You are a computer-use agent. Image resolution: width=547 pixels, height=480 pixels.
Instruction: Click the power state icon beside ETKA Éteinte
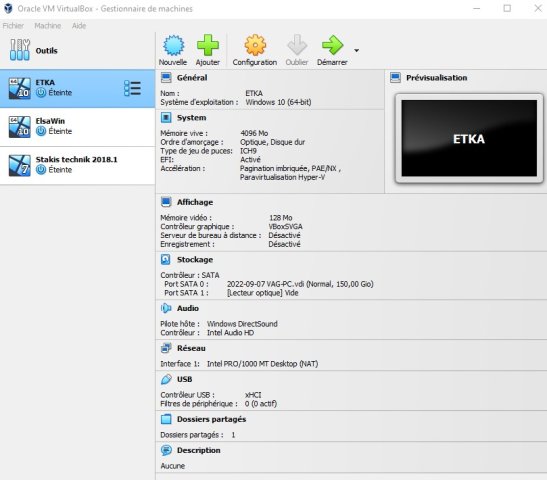click(41, 92)
